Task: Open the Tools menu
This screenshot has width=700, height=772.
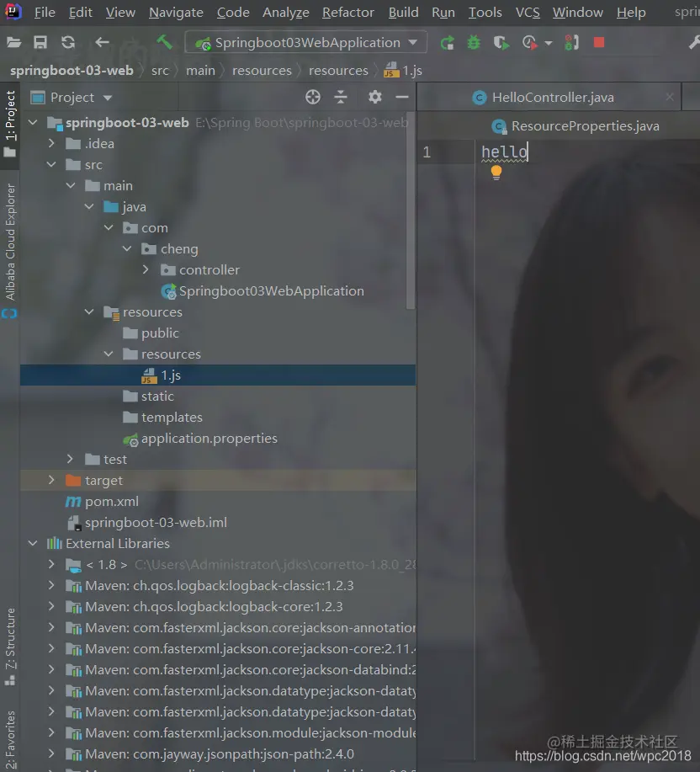Action: pyautogui.click(x=485, y=13)
